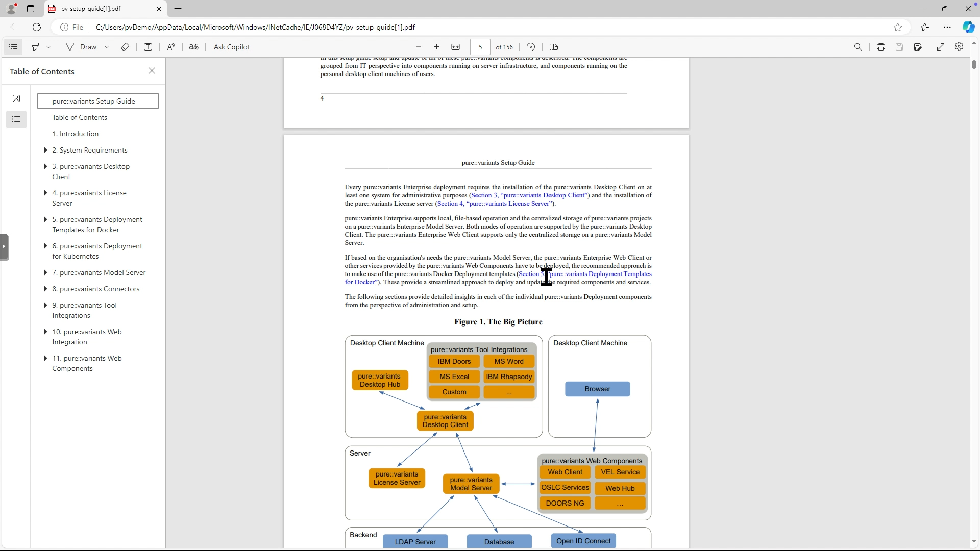This screenshot has height=551, width=980.
Task: Click the Fit to width icon
Action: pyautogui.click(x=456, y=47)
